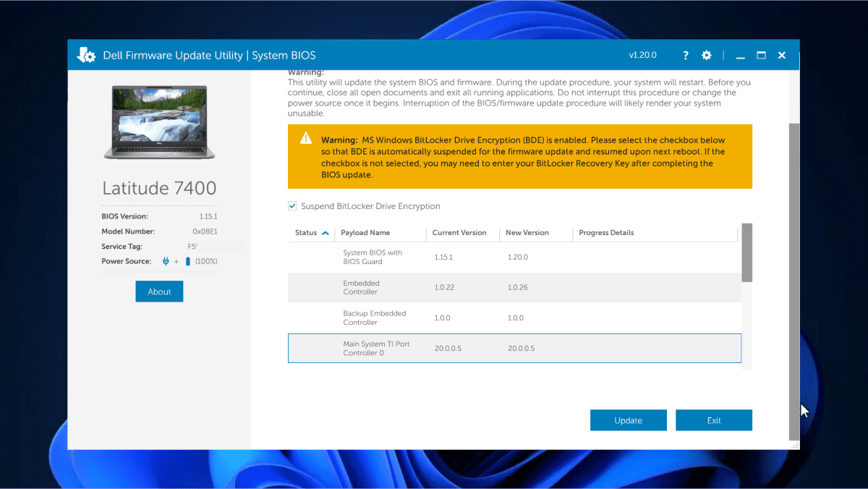The image size is (868, 489).
Task: Open the About button in sidebar
Action: 159,292
